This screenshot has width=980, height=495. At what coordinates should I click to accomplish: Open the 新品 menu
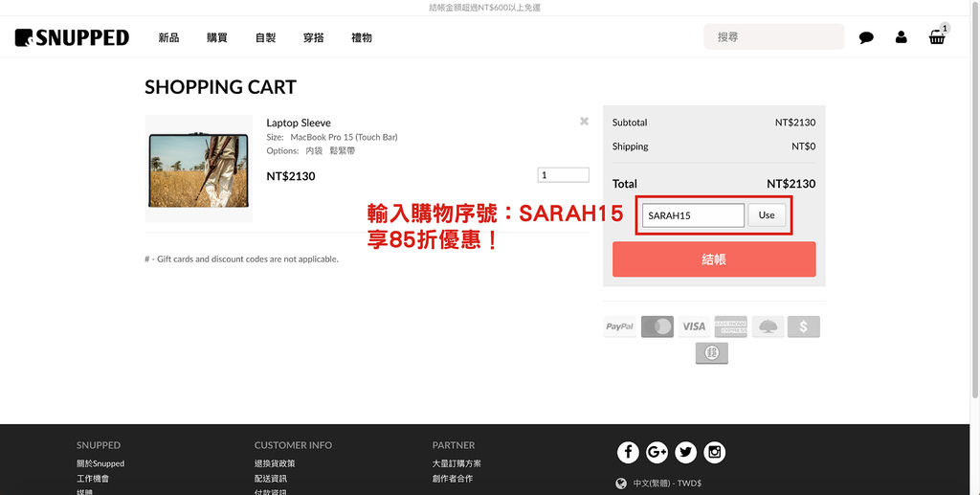(168, 37)
